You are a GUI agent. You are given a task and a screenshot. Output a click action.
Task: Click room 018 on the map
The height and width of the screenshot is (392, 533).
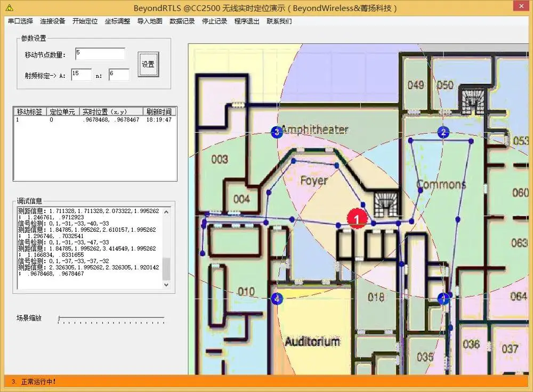[x=376, y=297]
